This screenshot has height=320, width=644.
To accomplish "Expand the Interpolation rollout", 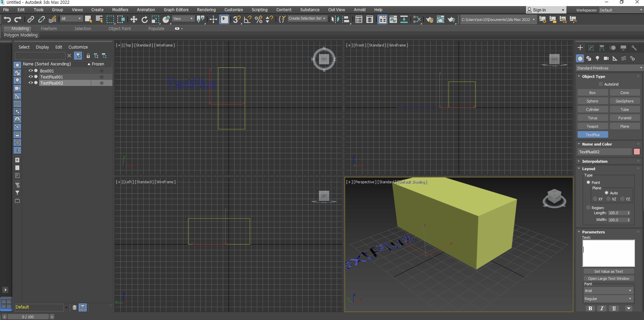I will tap(595, 161).
